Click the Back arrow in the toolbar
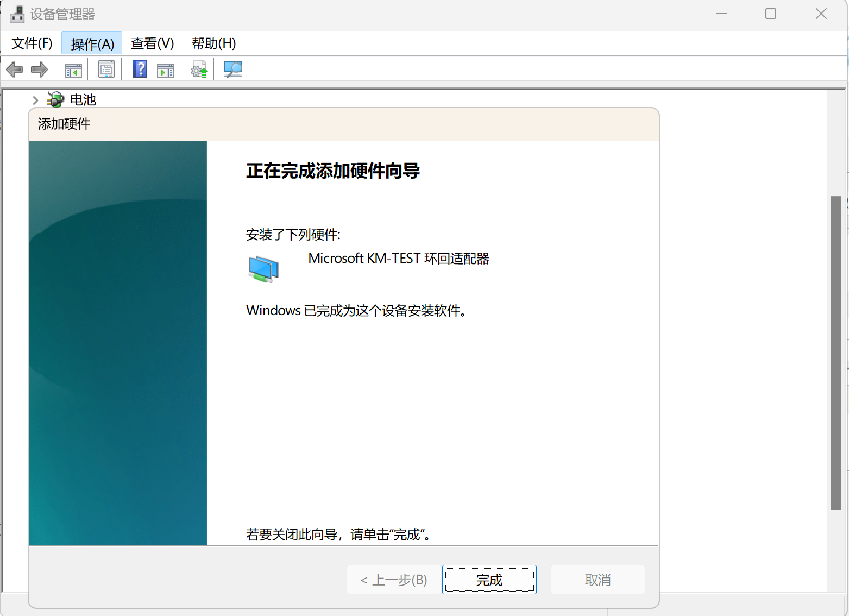The width and height of the screenshot is (849, 616). 15,70
